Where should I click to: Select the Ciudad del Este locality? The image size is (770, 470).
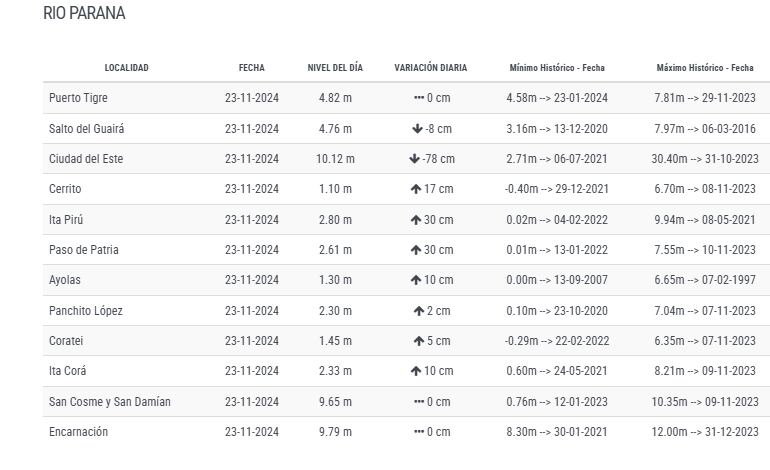tap(86, 159)
